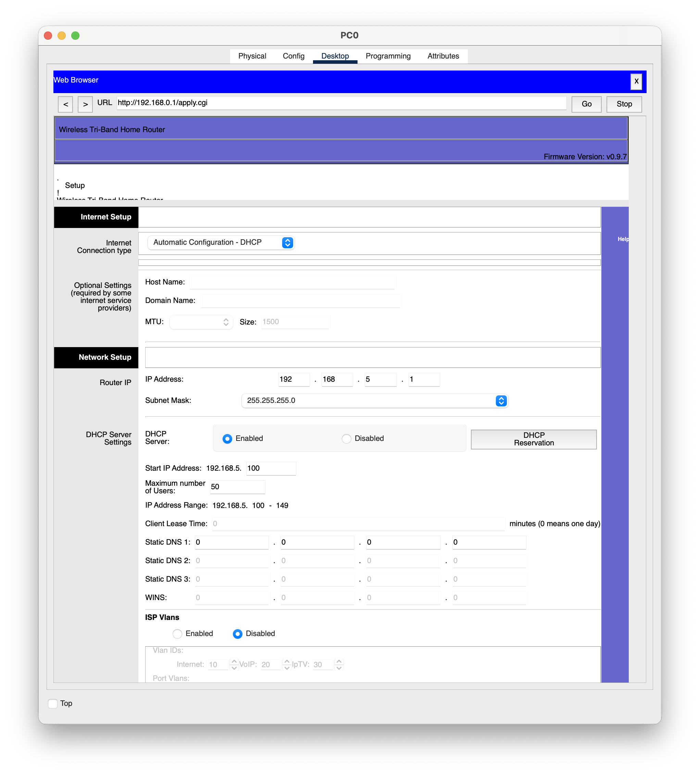700x775 pixels.
Task: Click the Wireless Tri-Band Home Router title
Action: coord(112,130)
